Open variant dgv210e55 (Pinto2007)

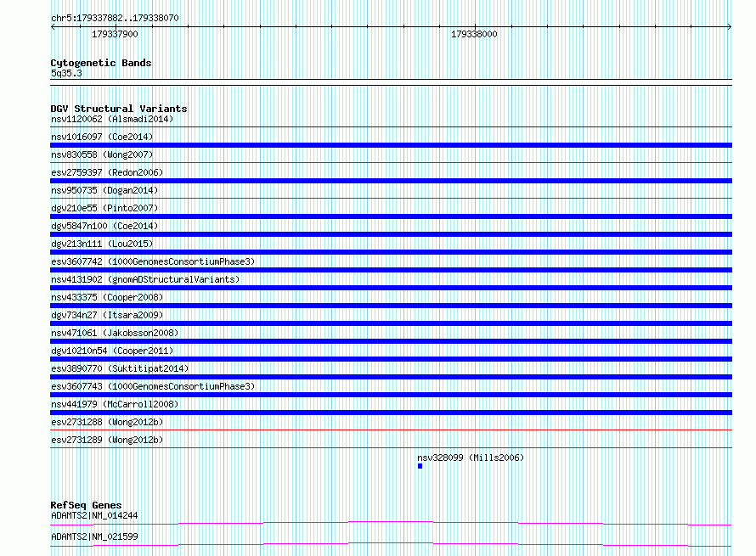pyautogui.click(x=104, y=208)
